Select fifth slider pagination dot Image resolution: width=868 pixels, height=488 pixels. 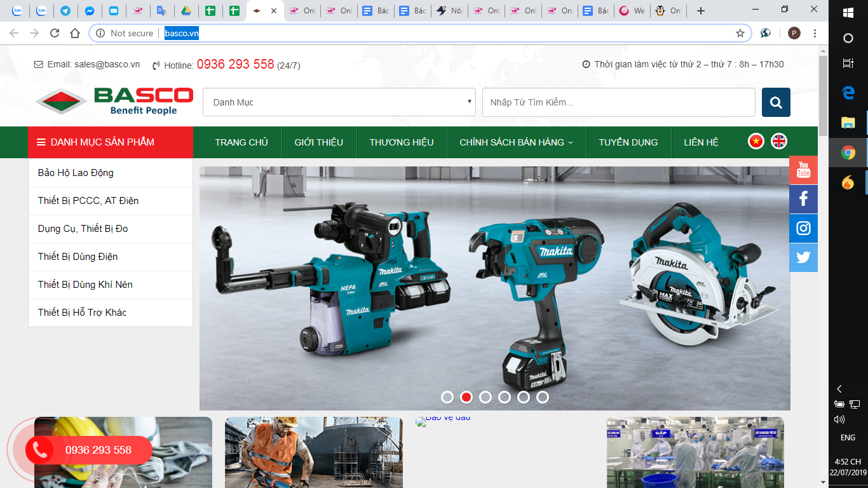524,397
